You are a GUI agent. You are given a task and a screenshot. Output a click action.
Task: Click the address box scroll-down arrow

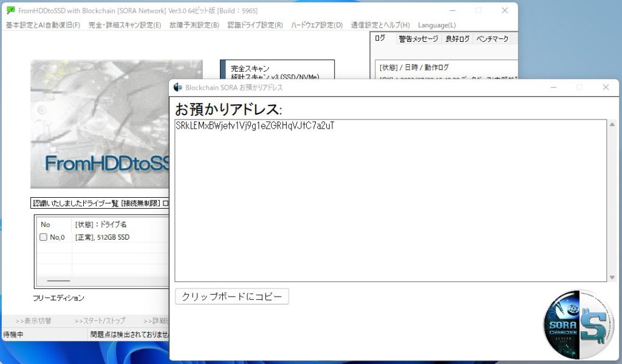coord(612,277)
